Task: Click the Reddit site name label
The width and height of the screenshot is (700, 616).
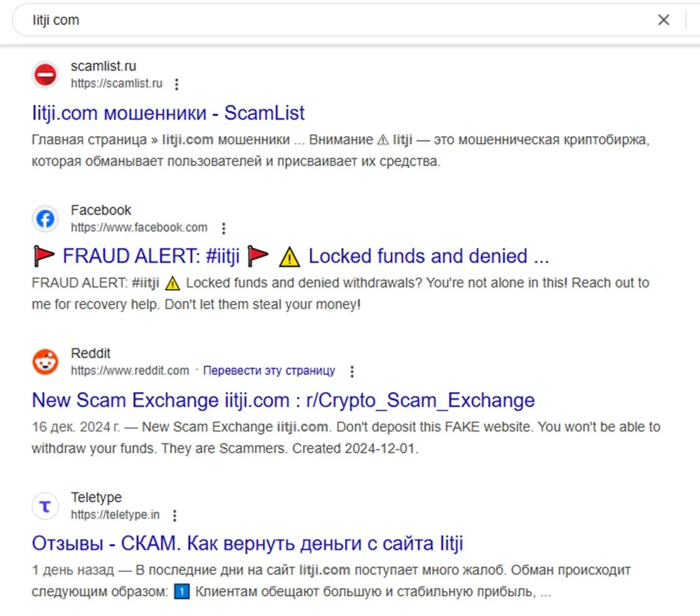Action: click(x=90, y=353)
